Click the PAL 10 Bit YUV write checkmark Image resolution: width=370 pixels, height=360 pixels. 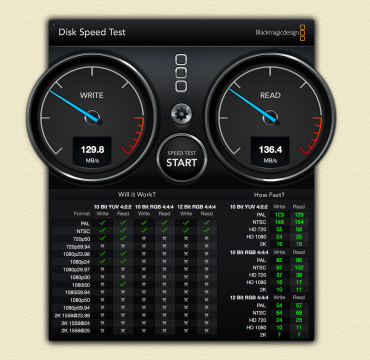[102, 223]
